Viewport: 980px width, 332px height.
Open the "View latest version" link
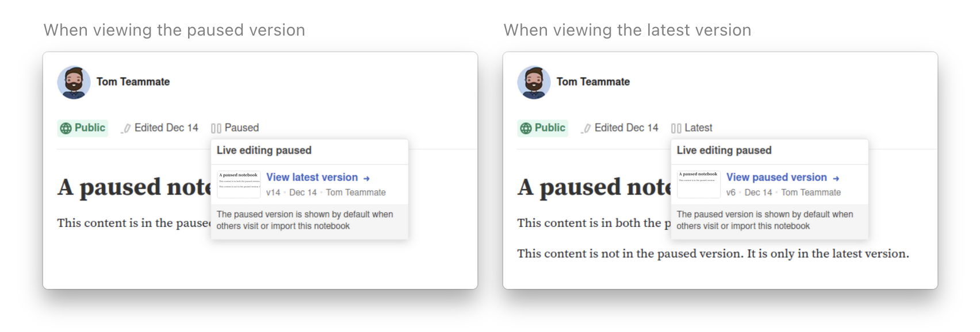312,177
